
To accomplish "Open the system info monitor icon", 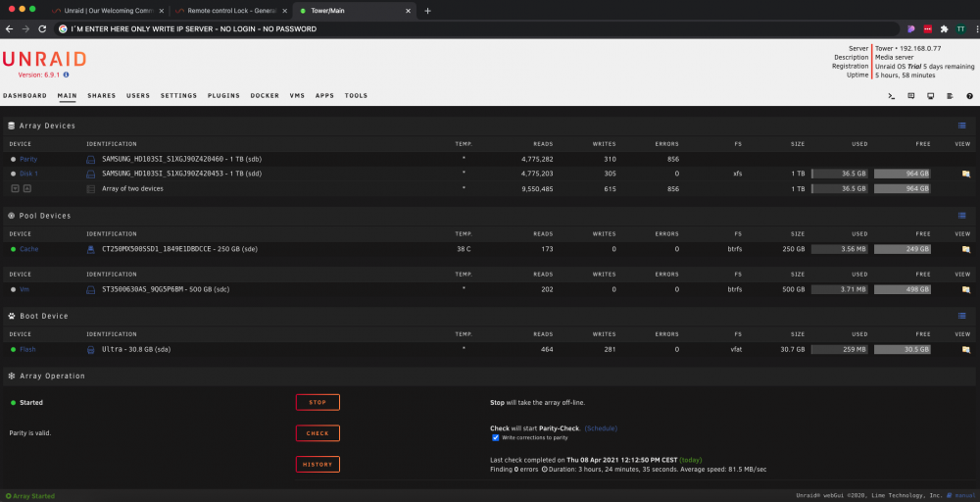I will coord(930,96).
